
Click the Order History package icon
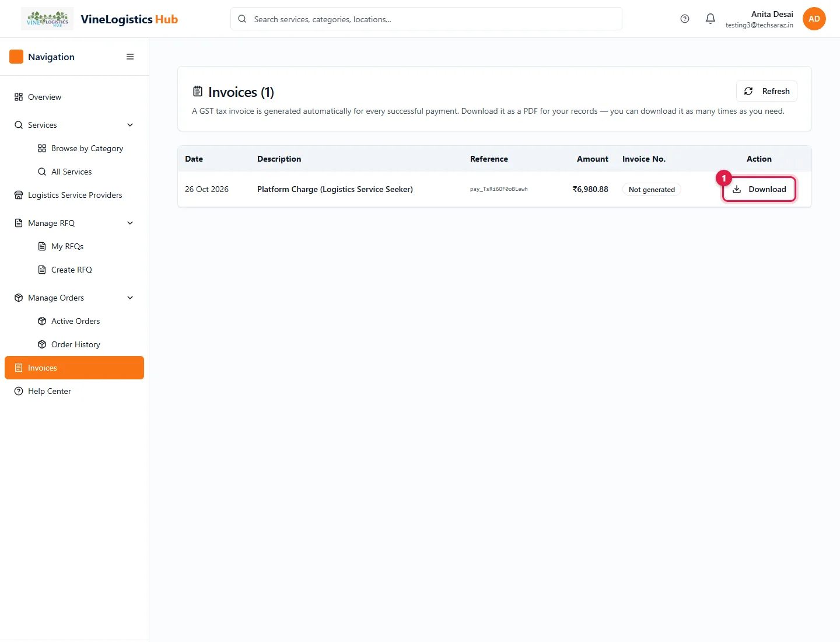[42, 344]
